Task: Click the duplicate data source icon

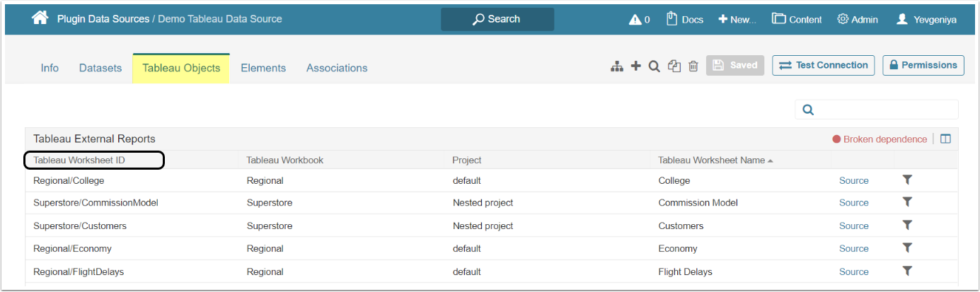Action: point(674,66)
